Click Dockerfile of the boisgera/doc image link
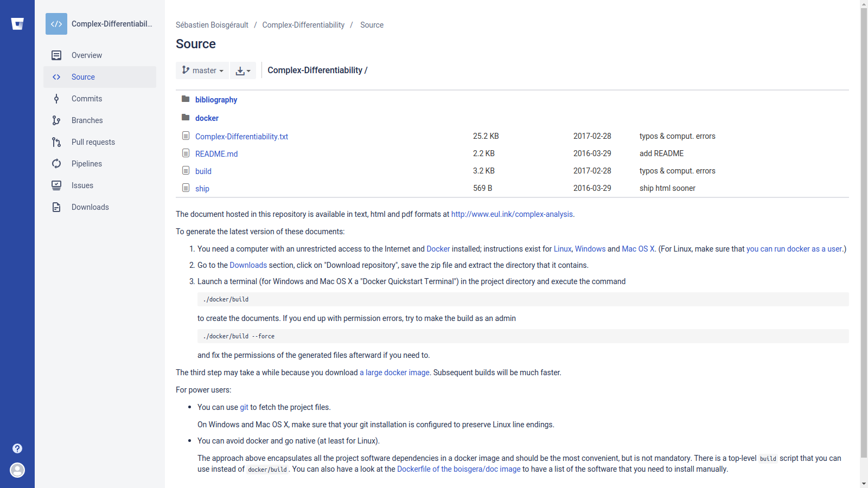This screenshot has width=868, height=488. (x=458, y=469)
